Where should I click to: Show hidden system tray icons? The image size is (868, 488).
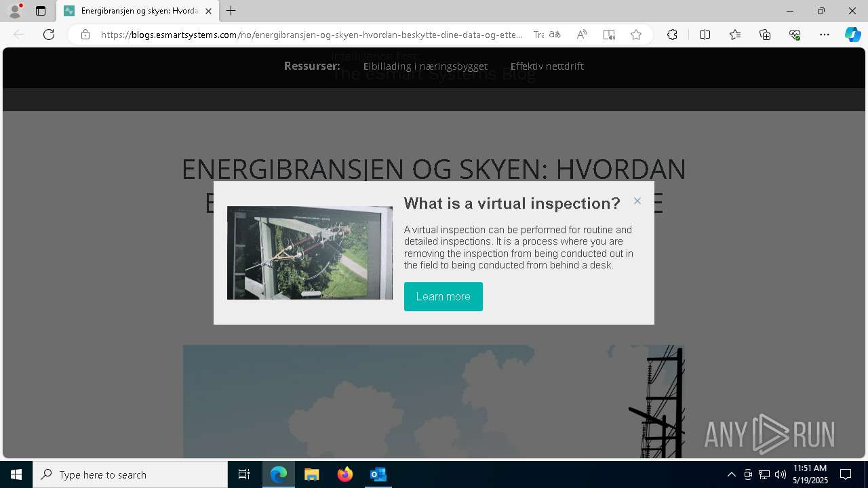tap(731, 474)
